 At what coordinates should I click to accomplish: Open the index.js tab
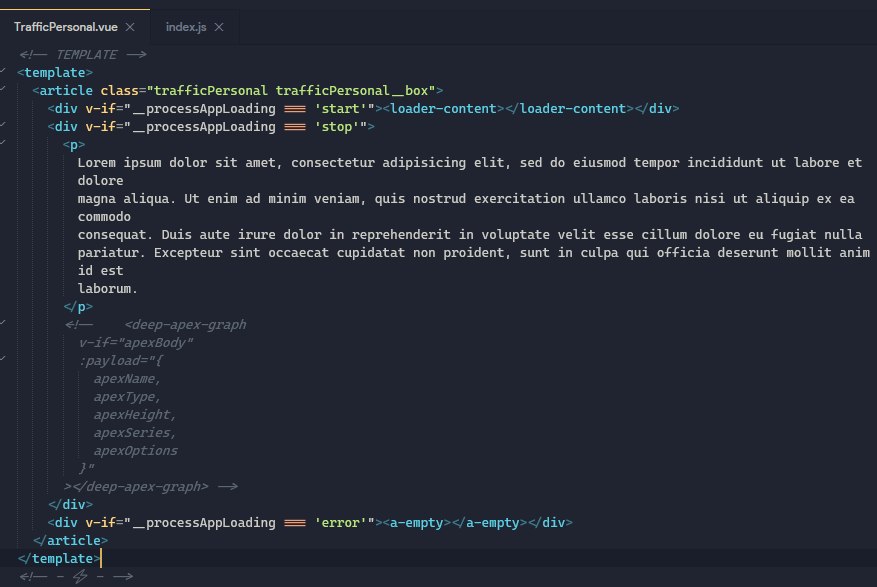coord(186,27)
